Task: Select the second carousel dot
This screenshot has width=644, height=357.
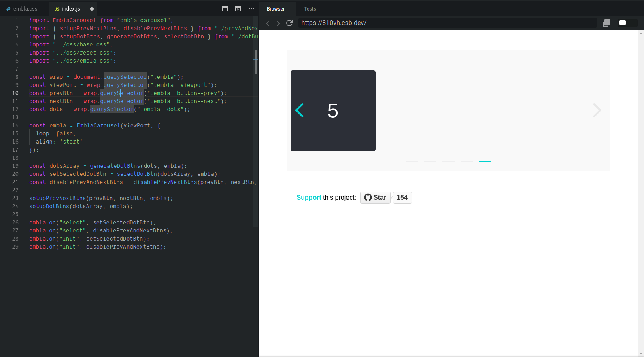Action: click(x=430, y=161)
